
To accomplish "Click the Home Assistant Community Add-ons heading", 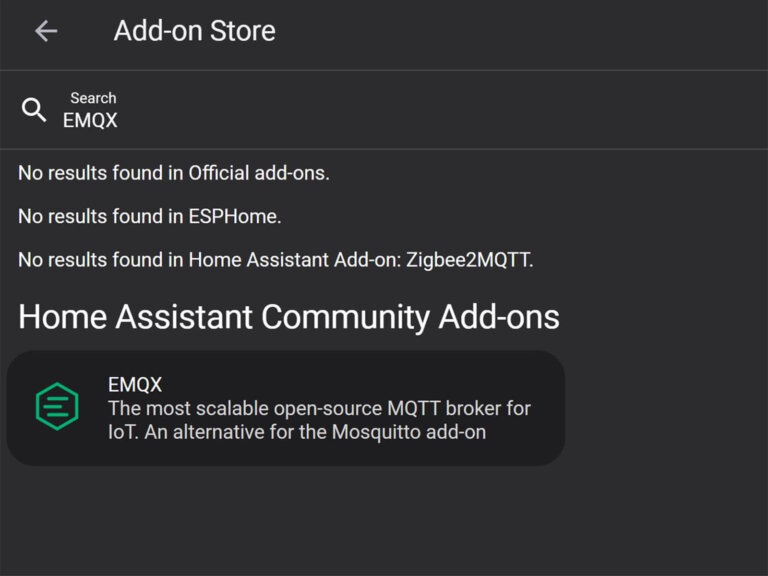I will click(289, 317).
